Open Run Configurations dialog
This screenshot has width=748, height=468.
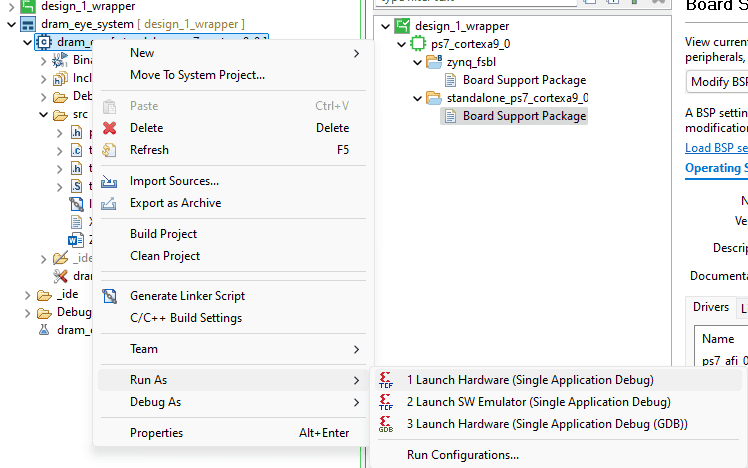pyautogui.click(x=462, y=455)
